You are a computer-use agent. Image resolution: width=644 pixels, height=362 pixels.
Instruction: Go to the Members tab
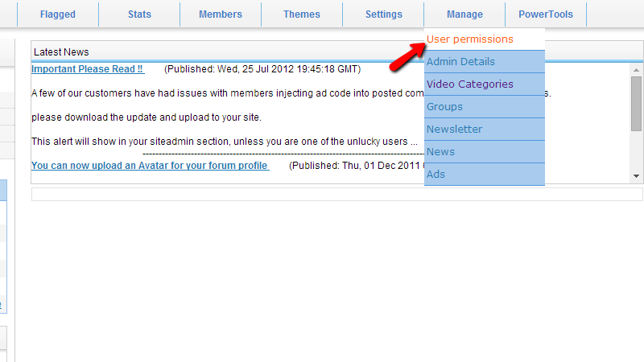tap(220, 14)
